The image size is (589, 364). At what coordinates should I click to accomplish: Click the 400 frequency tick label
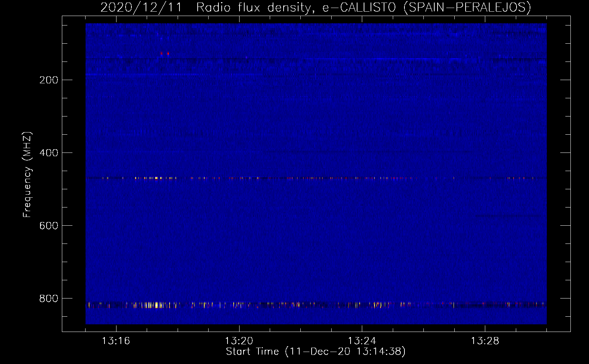click(49, 153)
